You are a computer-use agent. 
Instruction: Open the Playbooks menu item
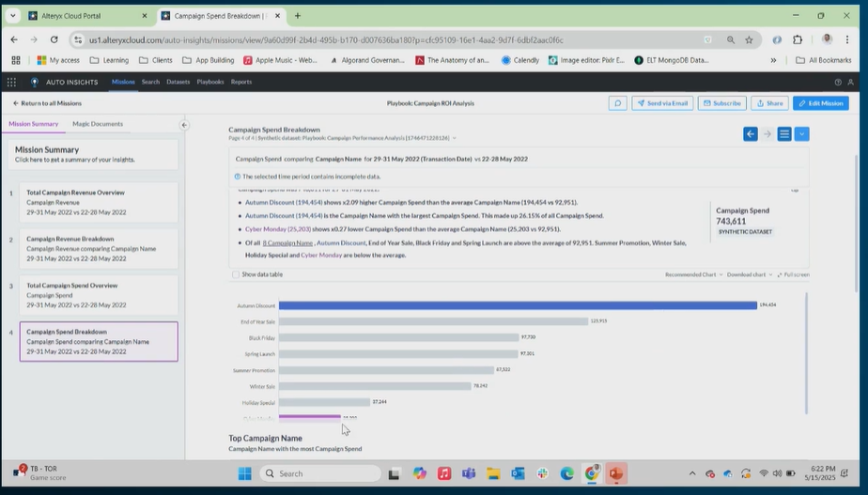210,82
